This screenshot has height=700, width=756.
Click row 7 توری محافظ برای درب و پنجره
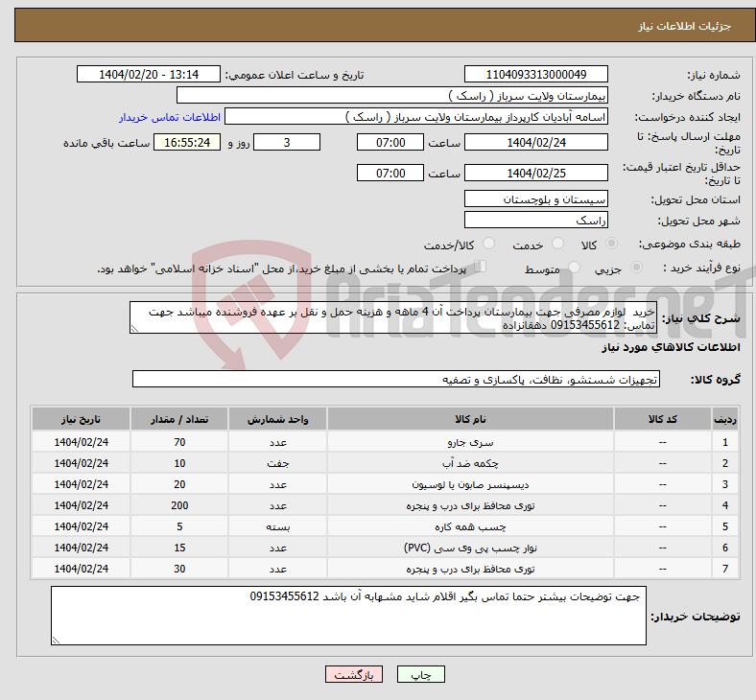(x=470, y=569)
